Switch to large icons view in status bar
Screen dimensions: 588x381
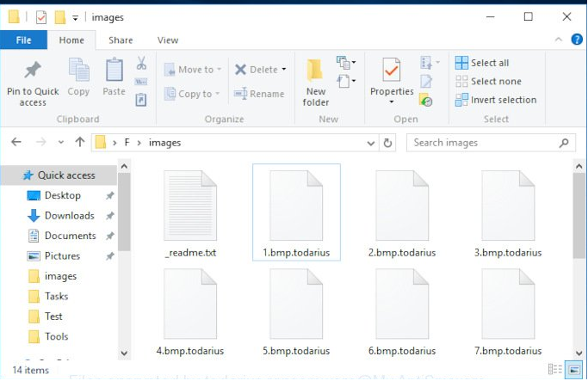pos(574,371)
